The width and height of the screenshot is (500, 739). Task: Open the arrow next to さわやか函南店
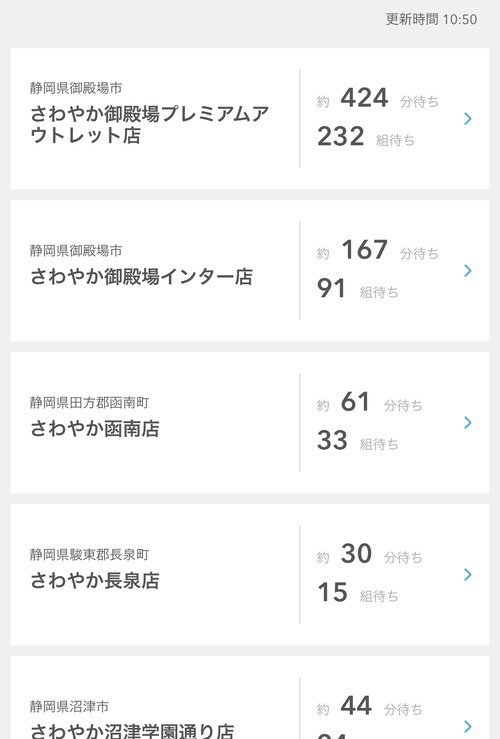467,423
